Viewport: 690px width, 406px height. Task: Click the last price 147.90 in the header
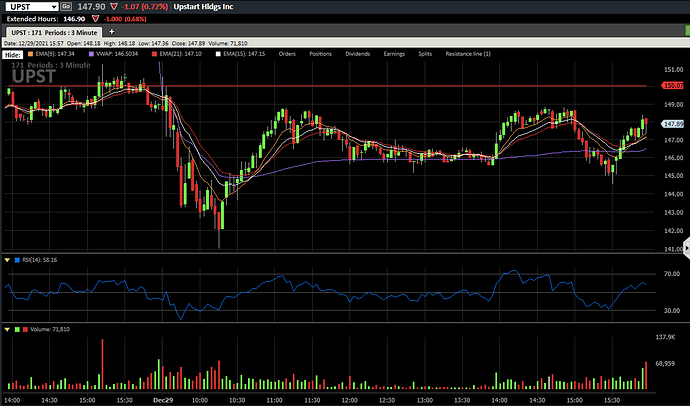pyautogui.click(x=92, y=7)
